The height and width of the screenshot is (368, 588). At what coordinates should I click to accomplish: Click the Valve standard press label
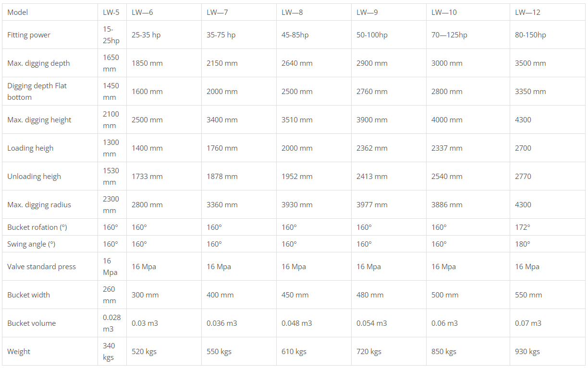pos(41,266)
